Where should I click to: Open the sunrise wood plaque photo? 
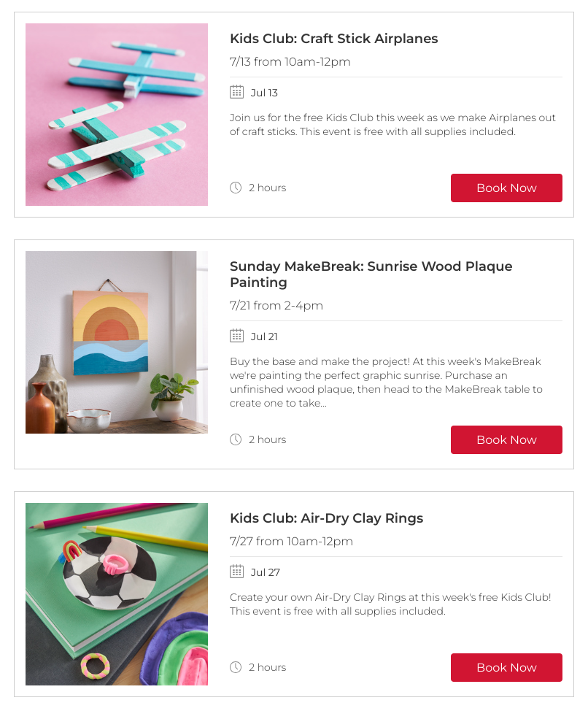(117, 342)
